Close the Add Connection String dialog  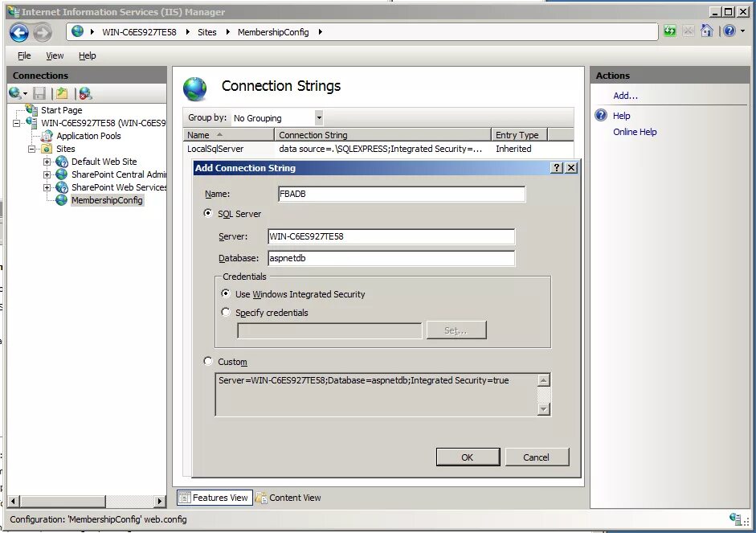[571, 167]
